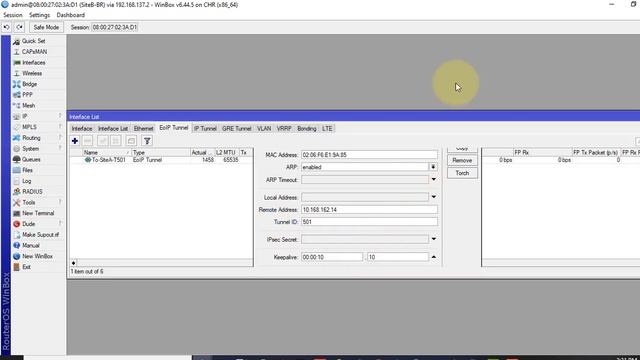
Task: Click the Keepalive interval field 00:00:10
Action: point(332,257)
